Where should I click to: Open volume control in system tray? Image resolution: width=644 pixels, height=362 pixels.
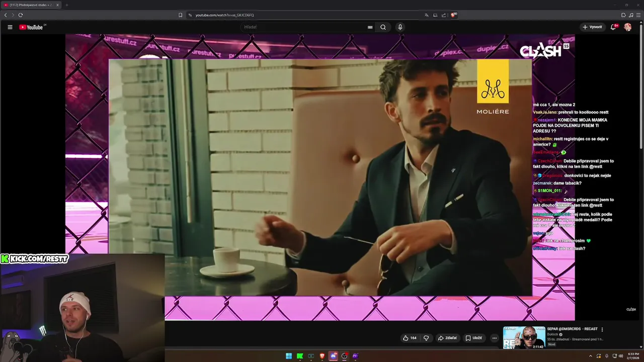[621, 356]
